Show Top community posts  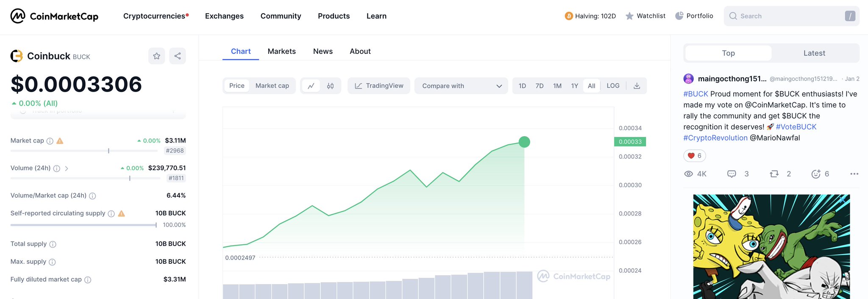[x=729, y=53]
